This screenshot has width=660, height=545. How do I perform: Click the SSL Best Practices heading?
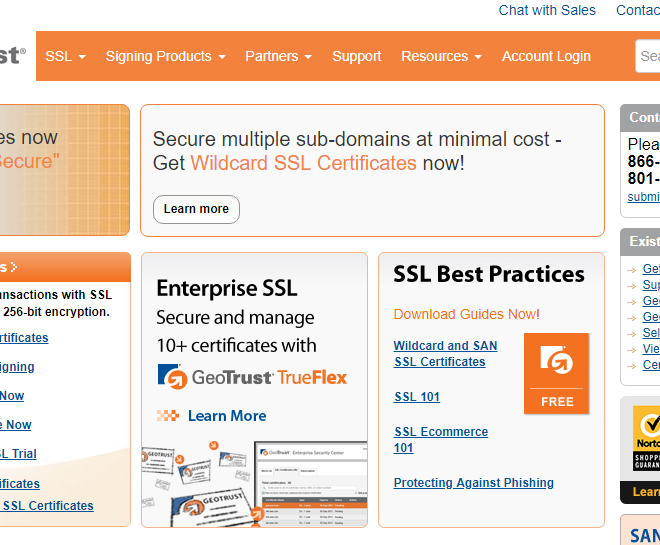(489, 274)
